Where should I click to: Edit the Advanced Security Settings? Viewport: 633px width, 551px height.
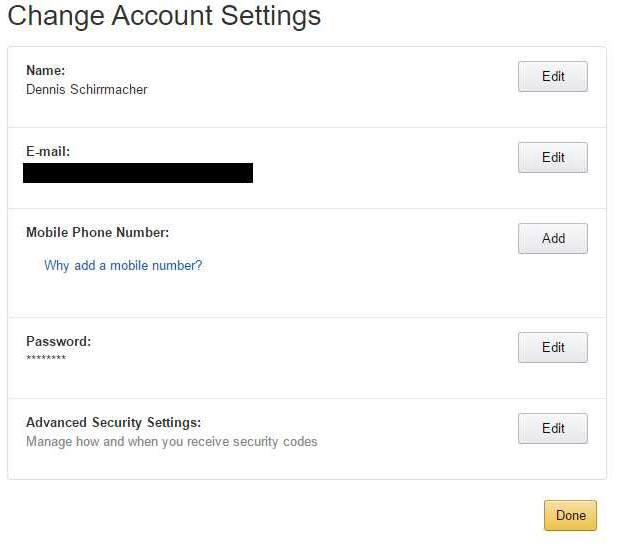[553, 429]
